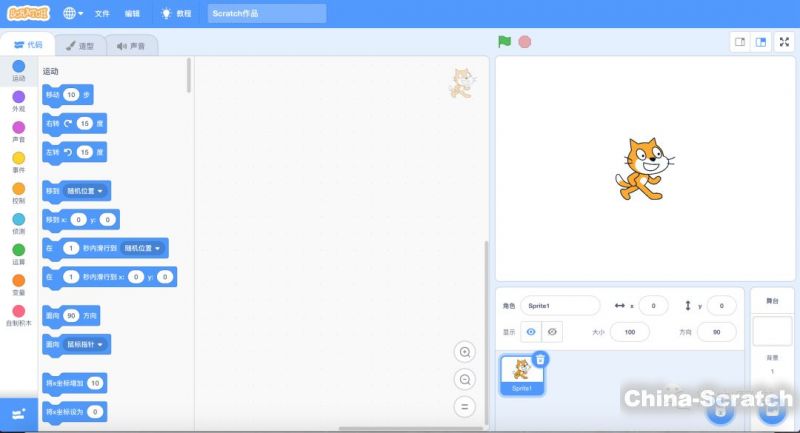Click the green flag to run
800x433 pixels.
tap(505, 42)
